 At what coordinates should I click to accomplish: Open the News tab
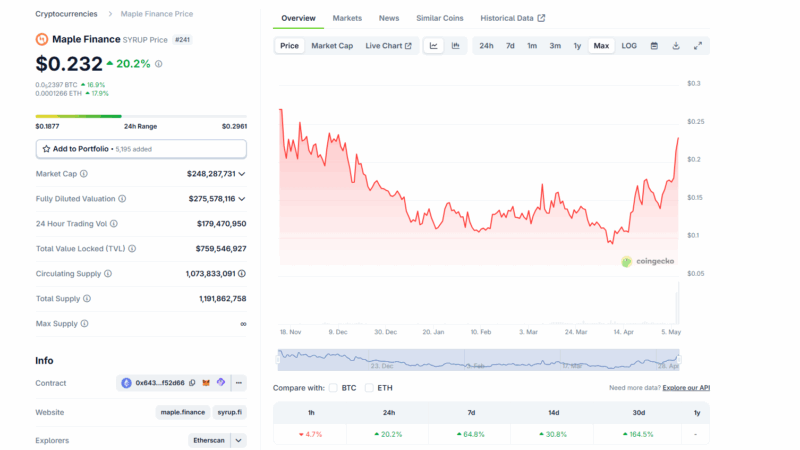[x=389, y=18]
